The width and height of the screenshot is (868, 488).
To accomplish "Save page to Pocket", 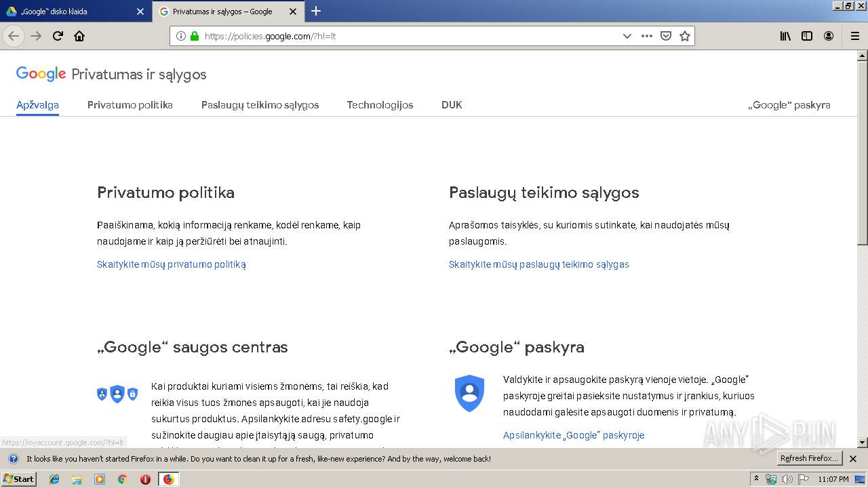I will (x=666, y=36).
